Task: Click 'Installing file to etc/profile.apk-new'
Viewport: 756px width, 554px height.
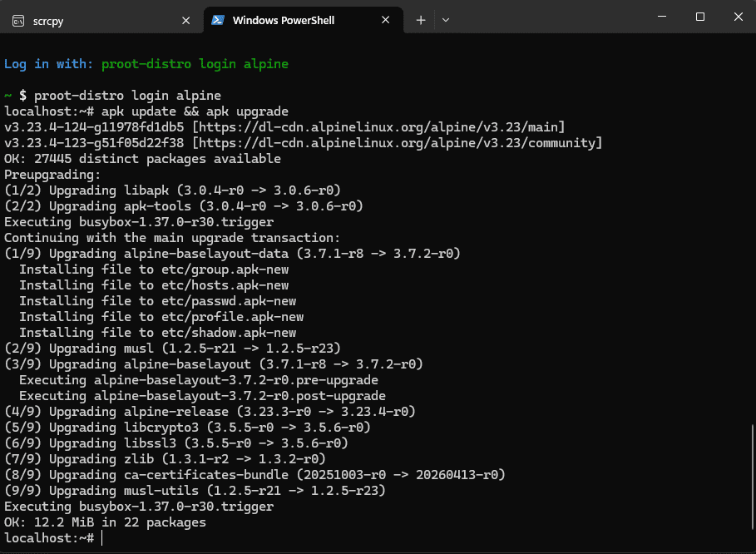Action: [x=161, y=317]
